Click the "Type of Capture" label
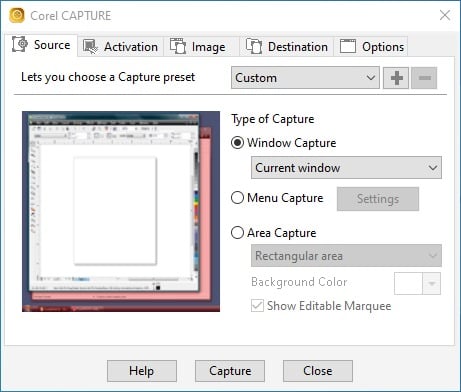461x392 pixels. [x=273, y=119]
